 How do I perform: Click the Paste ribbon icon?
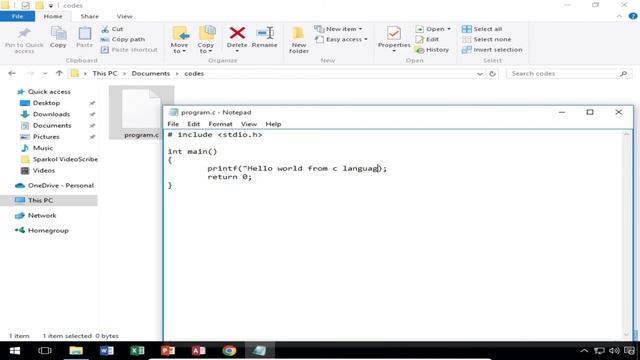84,38
